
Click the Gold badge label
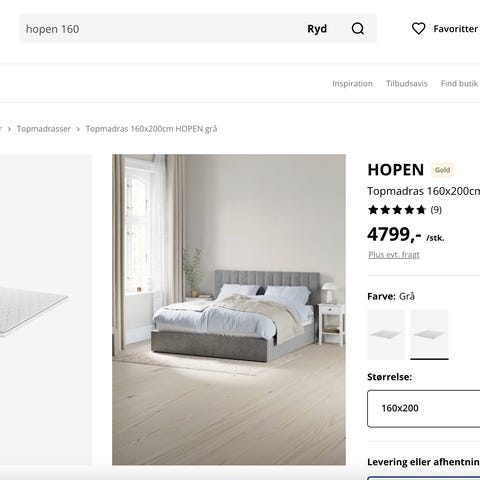[442, 170]
